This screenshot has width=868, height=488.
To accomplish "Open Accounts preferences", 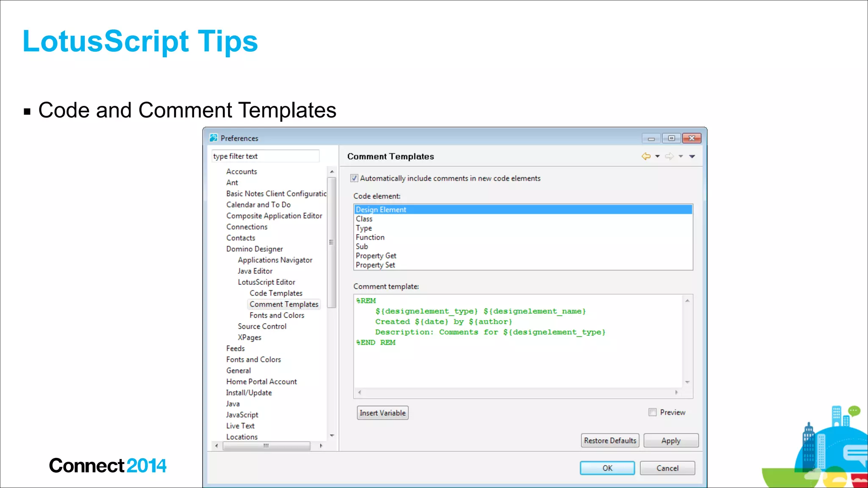I will coord(242,172).
